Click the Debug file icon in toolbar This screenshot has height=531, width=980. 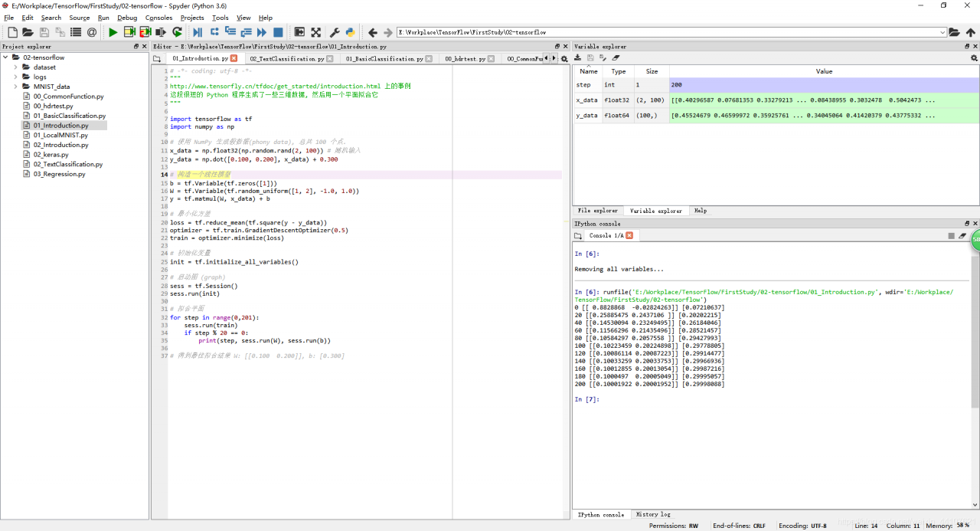198,32
